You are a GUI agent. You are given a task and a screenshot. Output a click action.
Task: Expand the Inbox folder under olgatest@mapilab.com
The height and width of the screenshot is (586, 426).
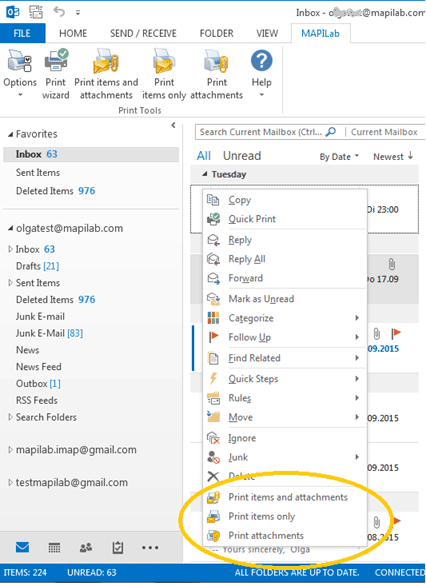[10, 249]
